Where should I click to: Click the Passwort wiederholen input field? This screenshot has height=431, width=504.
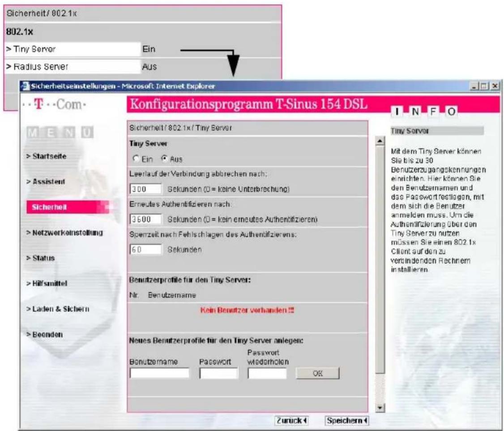267,373
